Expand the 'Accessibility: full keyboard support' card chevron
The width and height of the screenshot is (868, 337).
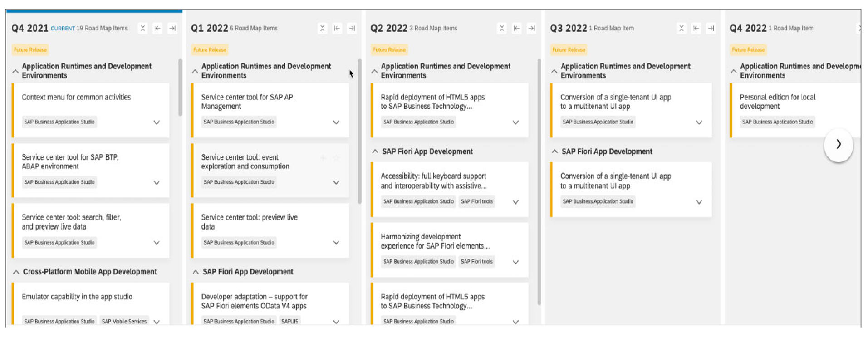516,202
